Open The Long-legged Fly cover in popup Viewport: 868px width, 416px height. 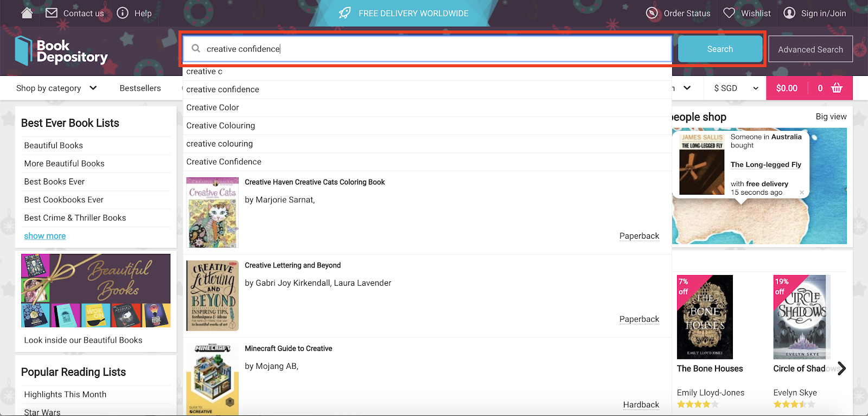point(702,164)
